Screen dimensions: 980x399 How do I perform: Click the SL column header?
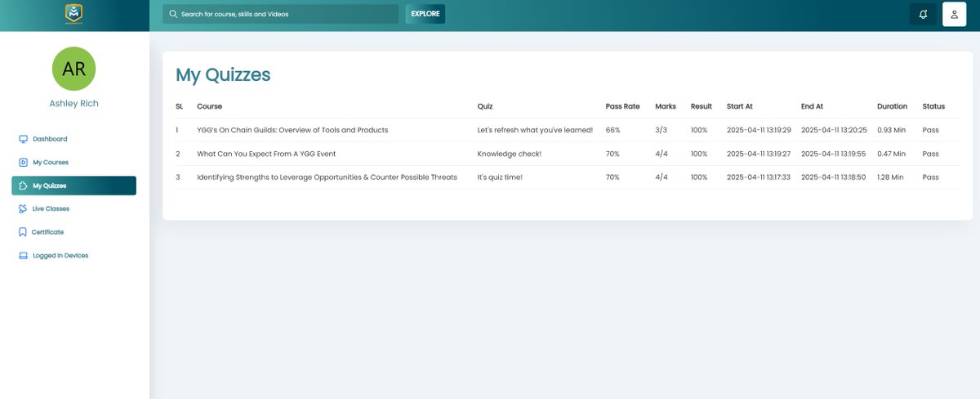tap(179, 106)
